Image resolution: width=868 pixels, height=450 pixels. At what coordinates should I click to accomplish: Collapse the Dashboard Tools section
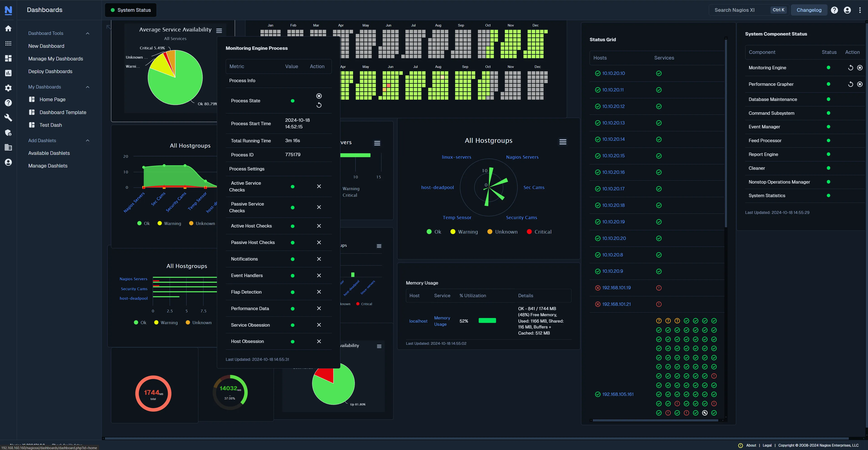click(x=88, y=33)
